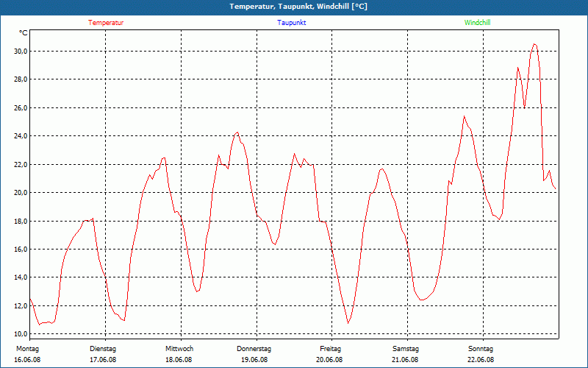Click the green Windchill legend label

(477, 23)
